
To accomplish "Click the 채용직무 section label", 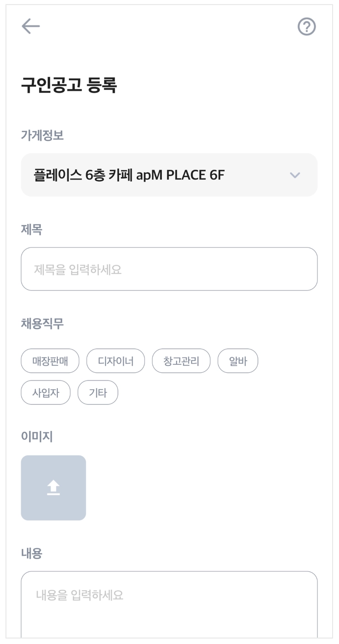I will click(42, 324).
